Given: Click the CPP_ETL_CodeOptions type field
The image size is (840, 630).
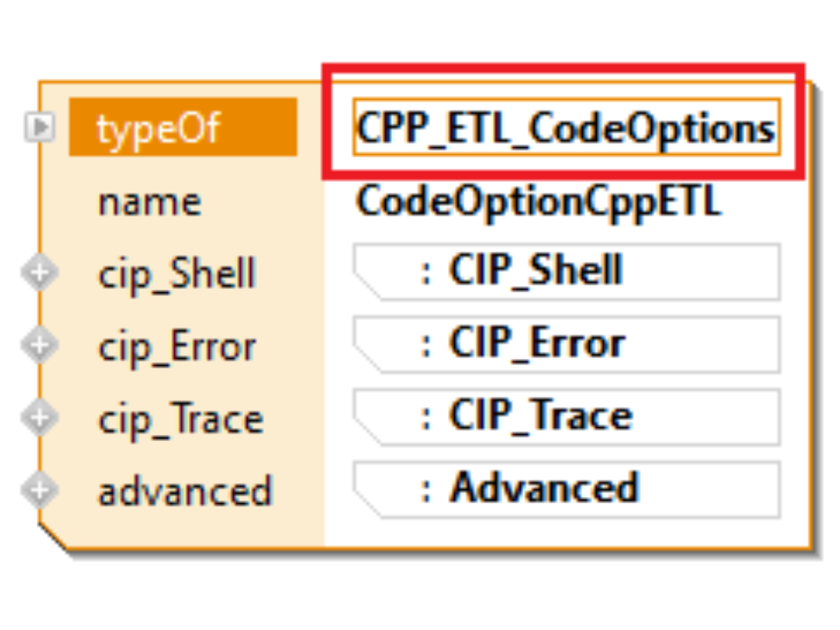Looking at the screenshot, I should [x=565, y=129].
